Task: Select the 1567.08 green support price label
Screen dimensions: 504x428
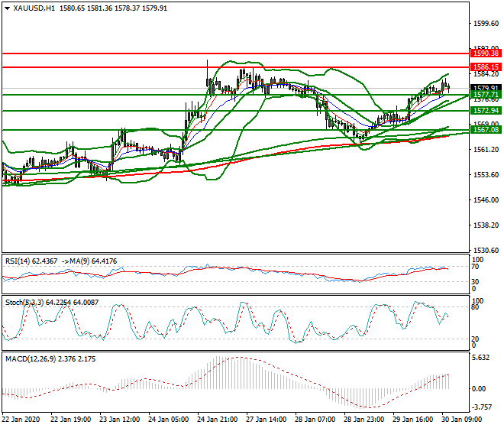Action: 486,130
